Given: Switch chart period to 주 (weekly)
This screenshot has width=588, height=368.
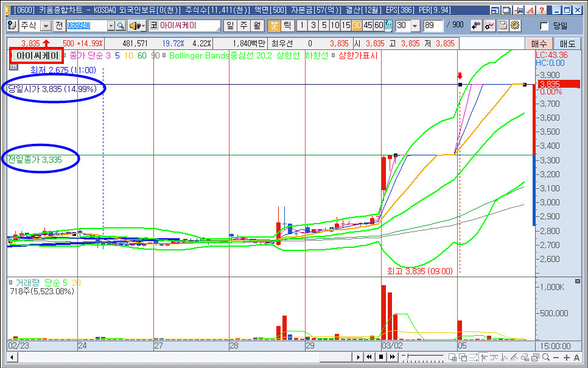Looking at the screenshot, I should pos(243,26).
